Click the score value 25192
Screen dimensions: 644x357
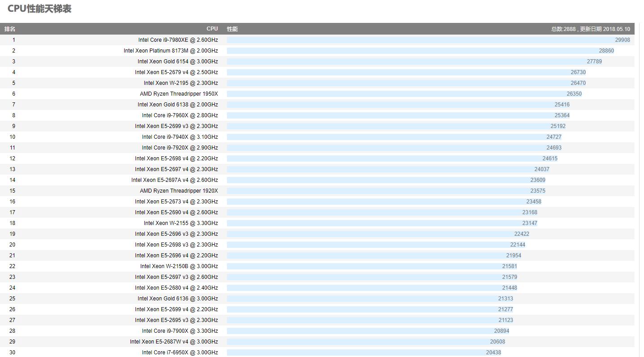pos(558,126)
